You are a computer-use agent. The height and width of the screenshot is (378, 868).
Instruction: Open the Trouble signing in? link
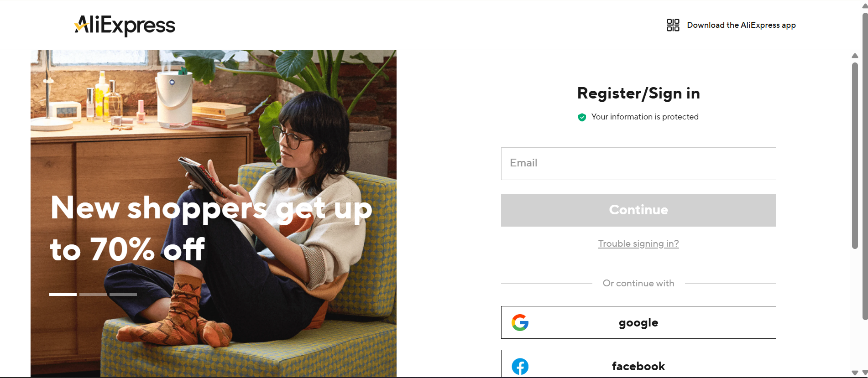click(638, 243)
